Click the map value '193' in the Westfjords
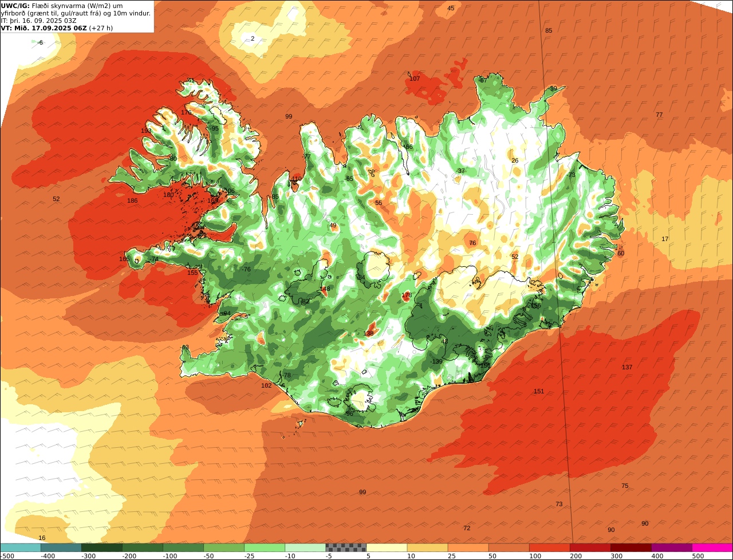The image size is (733, 560). (146, 131)
